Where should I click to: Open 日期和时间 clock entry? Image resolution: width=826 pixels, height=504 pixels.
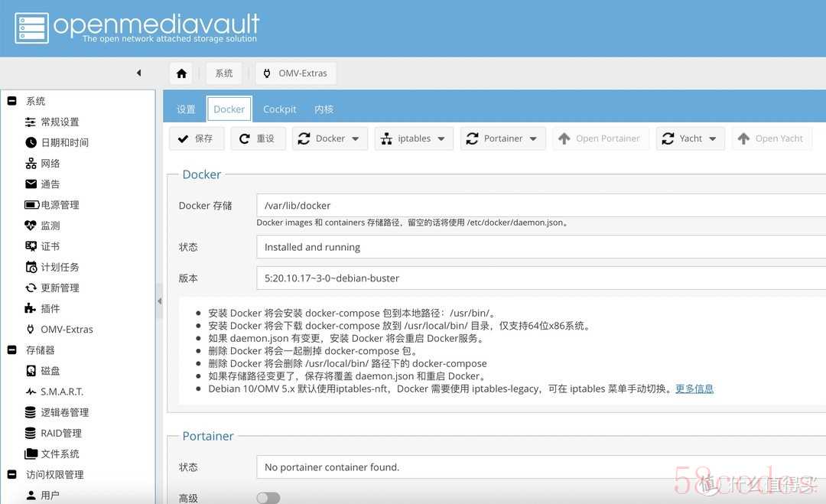coord(57,142)
